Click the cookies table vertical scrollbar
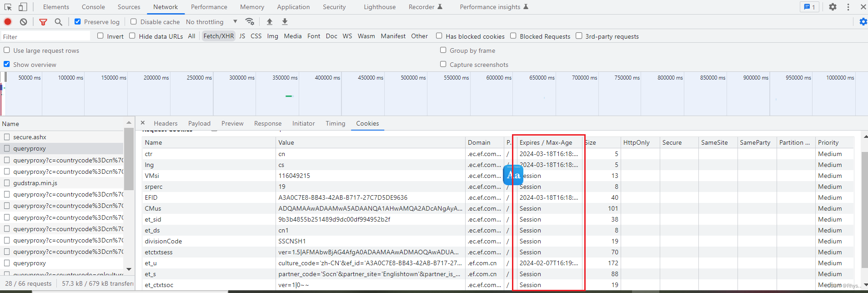The width and height of the screenshot is (868, 293). [x=864, y=209]
